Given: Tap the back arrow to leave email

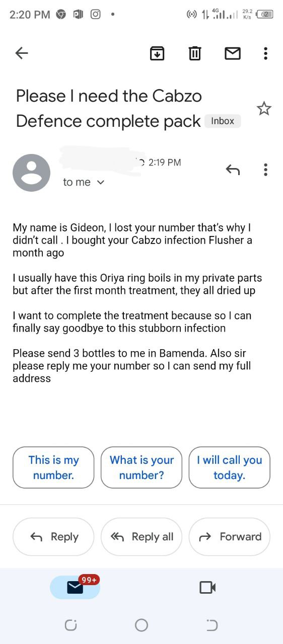Looking at the screenshot, I should point(22,53).
